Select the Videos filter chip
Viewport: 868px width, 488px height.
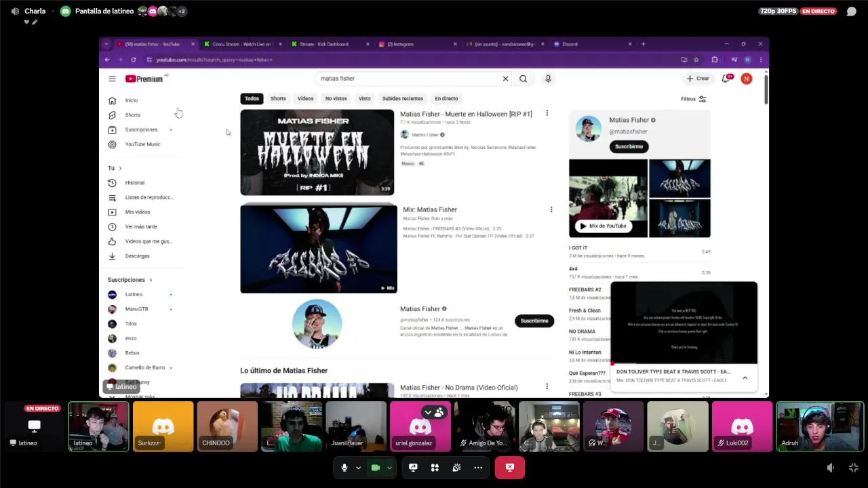pos(305,99)
